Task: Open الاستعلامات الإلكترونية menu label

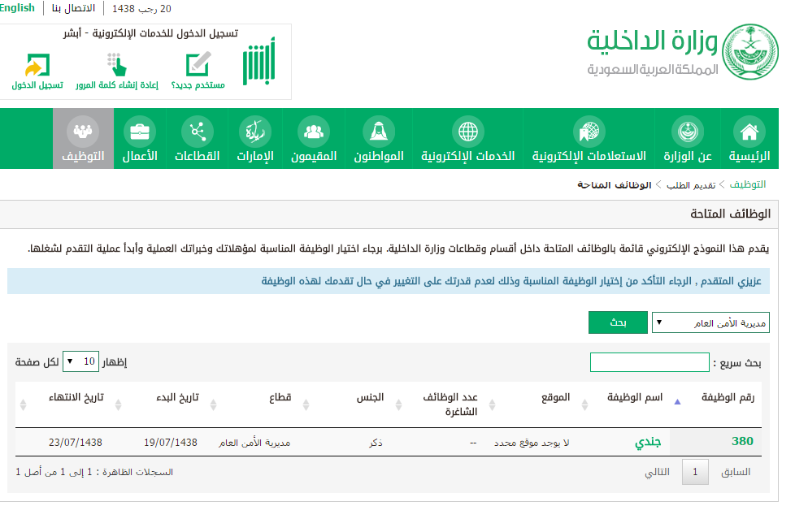Action: [x=589, y=156]
